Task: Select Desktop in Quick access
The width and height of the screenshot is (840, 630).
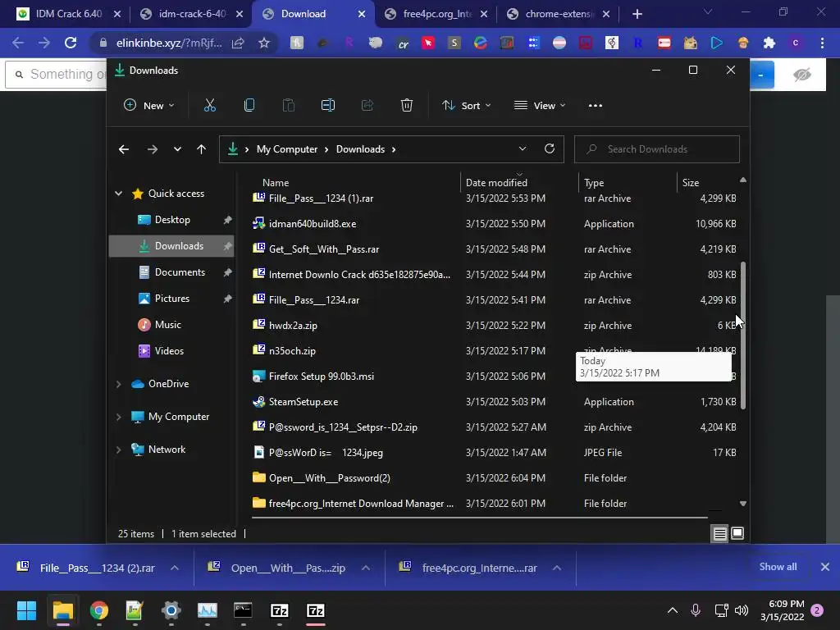Action: (x=171, y=220)
